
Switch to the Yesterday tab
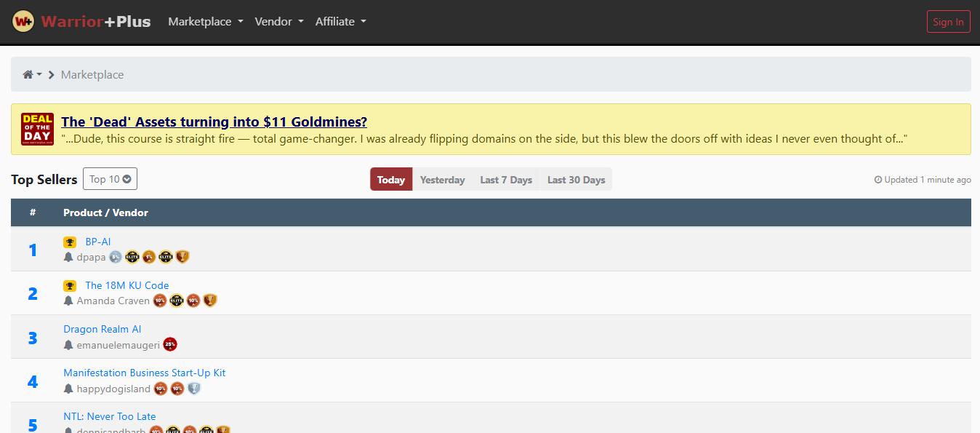(x=442, y=180)
